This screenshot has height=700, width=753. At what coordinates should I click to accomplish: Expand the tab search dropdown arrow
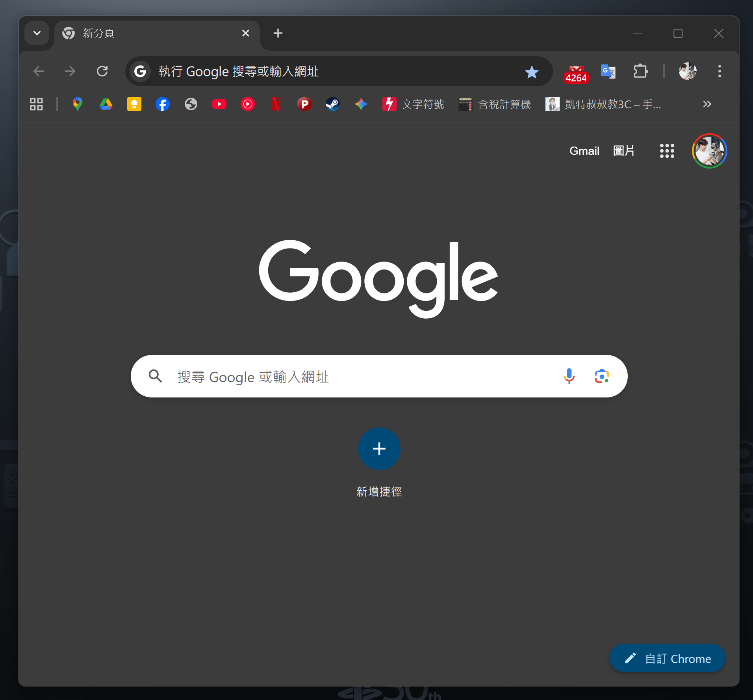click(37, 33)
